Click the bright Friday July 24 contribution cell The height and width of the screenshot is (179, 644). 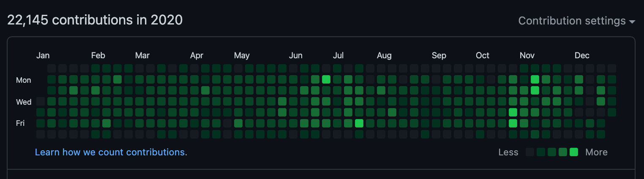pos(359,123)
